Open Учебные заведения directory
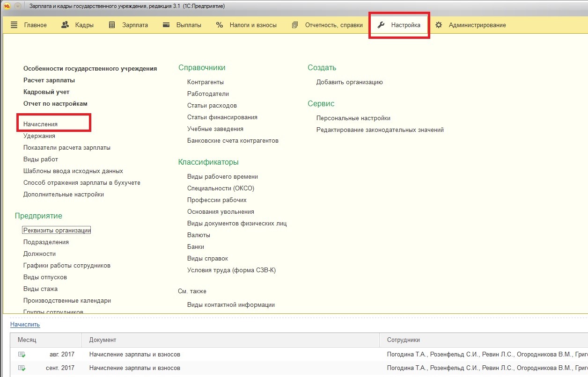Viewport: 588px width, 377px height. (215, 129)
